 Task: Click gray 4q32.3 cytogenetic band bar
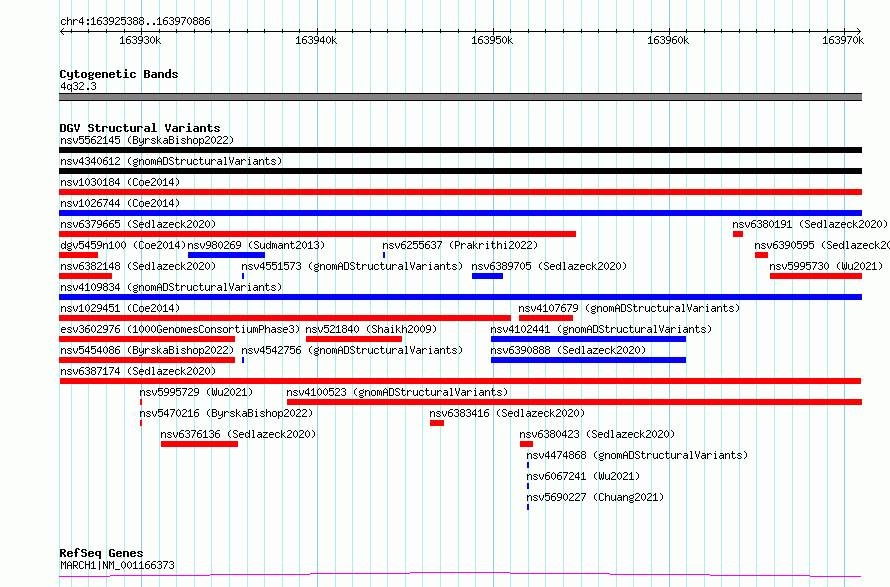(x=460, y=97)
